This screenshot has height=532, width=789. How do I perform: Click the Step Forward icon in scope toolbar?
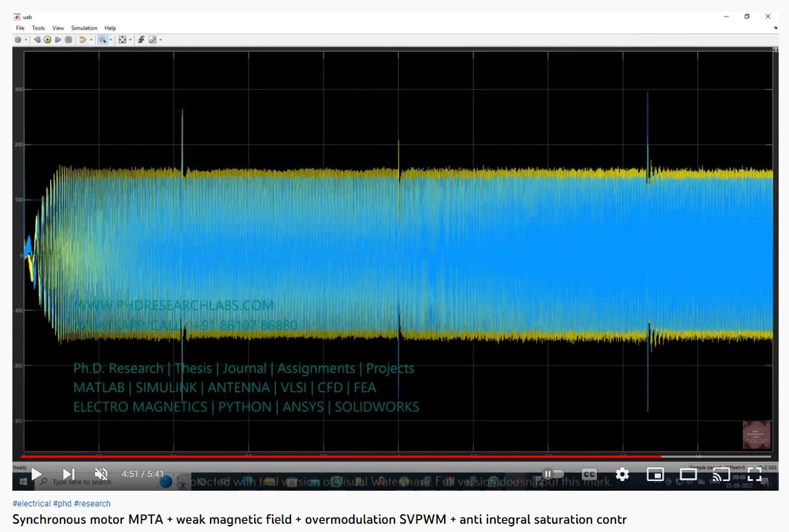tap(59, 40)
